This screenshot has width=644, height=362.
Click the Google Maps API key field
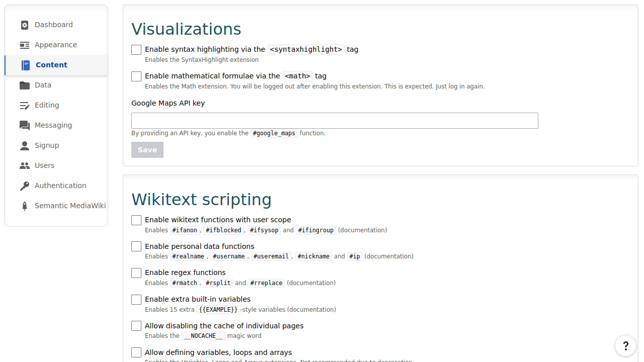pos(334,121)
